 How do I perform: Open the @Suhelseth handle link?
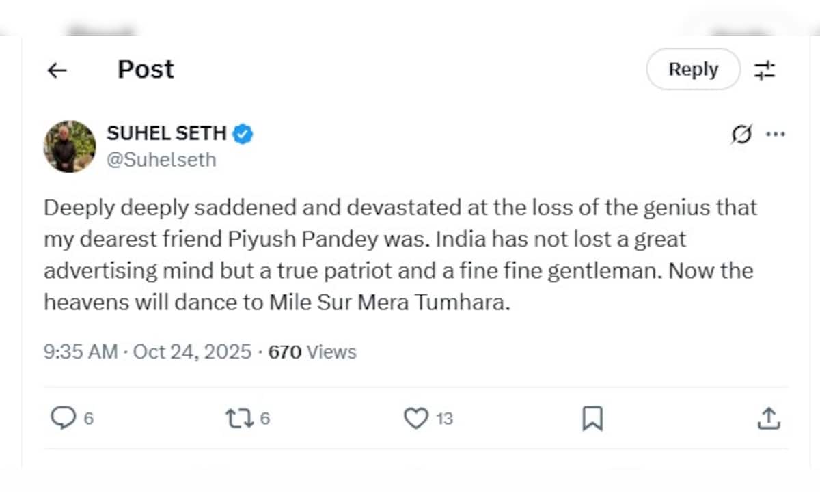[161, 160]
